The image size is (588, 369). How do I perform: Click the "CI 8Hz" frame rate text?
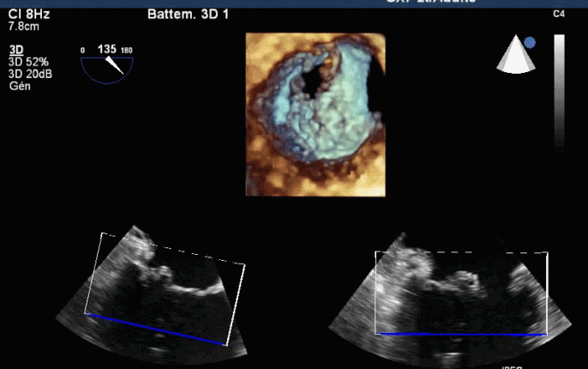tap(29, 15)
